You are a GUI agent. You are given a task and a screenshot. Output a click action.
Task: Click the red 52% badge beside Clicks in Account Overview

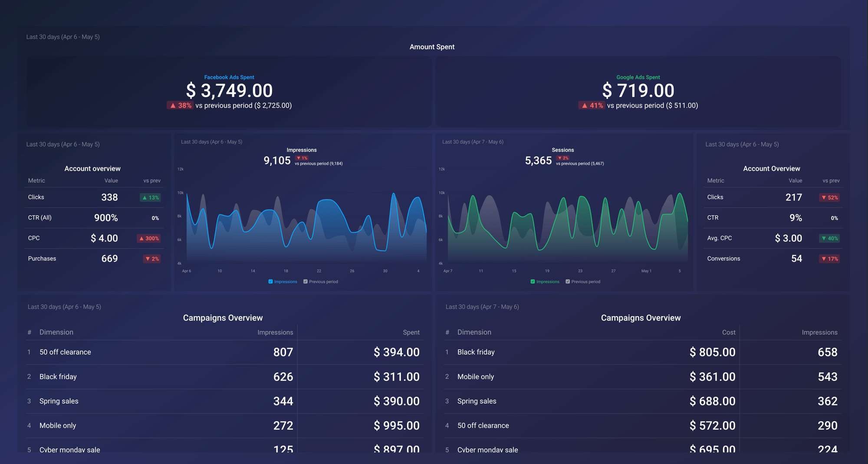829,197
